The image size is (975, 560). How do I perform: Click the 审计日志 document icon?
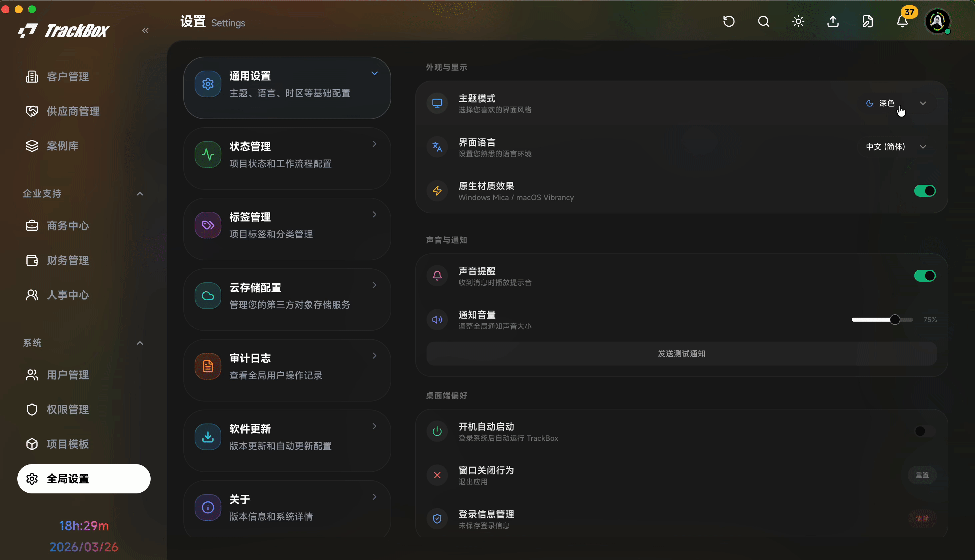[208, 366]
